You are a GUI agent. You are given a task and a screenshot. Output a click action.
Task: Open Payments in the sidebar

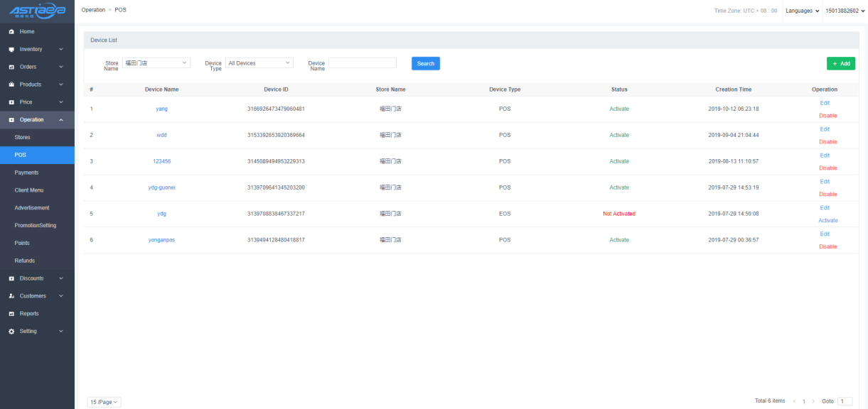(27, 173)
